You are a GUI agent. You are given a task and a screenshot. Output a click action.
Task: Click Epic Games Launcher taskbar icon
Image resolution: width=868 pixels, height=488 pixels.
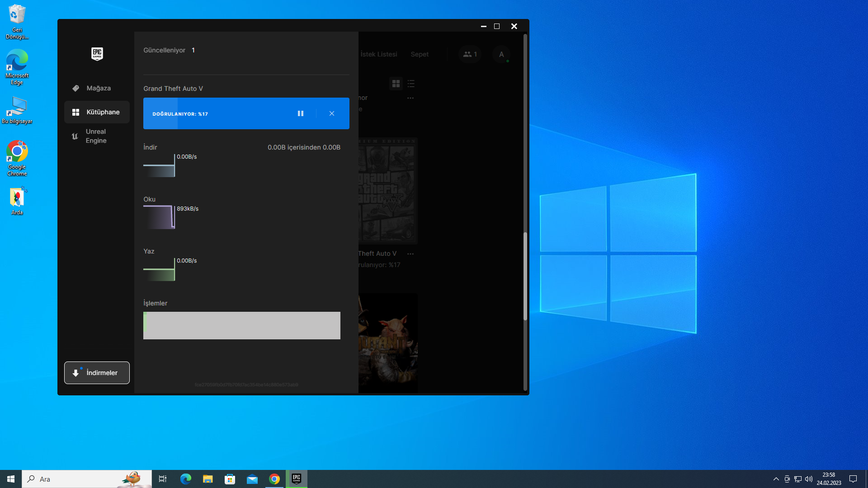point(297,479)
